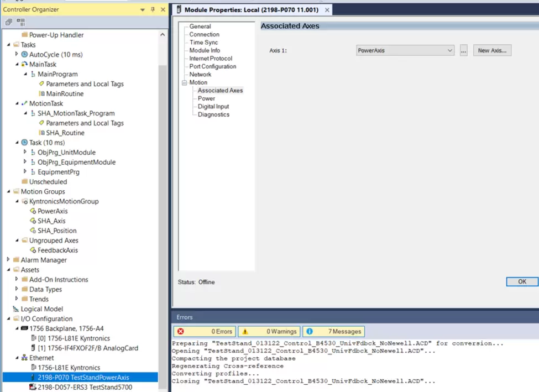
Task: Pin the Controller Organizer panel
Action: point(153,9)
